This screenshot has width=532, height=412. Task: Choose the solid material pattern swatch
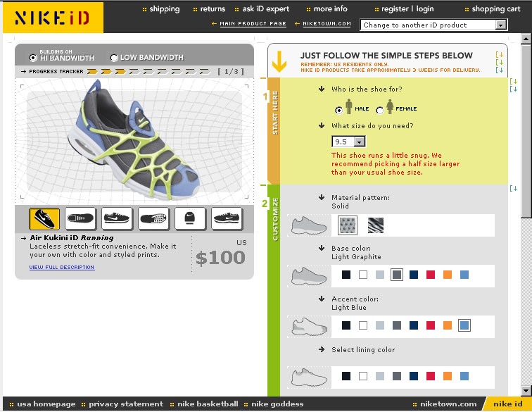coord(348,225)
